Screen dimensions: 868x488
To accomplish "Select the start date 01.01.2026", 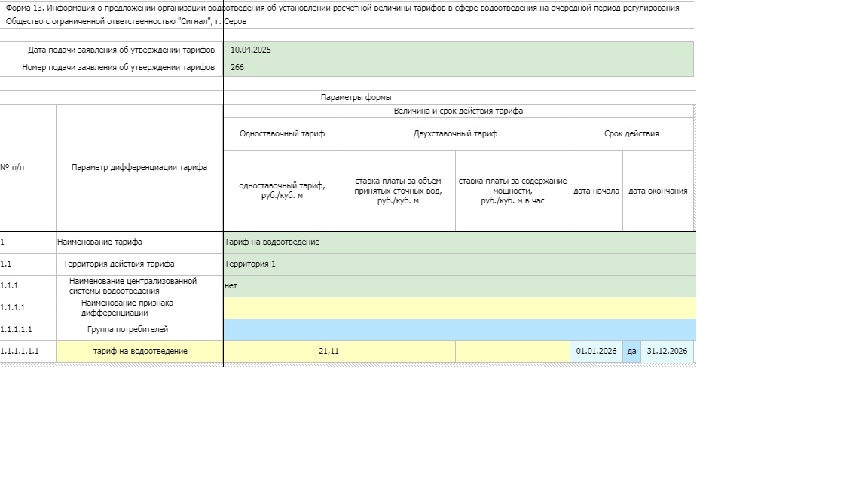I will pos(596,352).
